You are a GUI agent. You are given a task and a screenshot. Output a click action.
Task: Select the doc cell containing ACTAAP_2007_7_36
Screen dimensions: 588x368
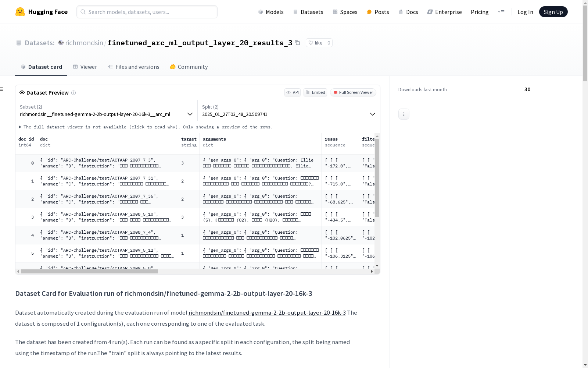108,199
